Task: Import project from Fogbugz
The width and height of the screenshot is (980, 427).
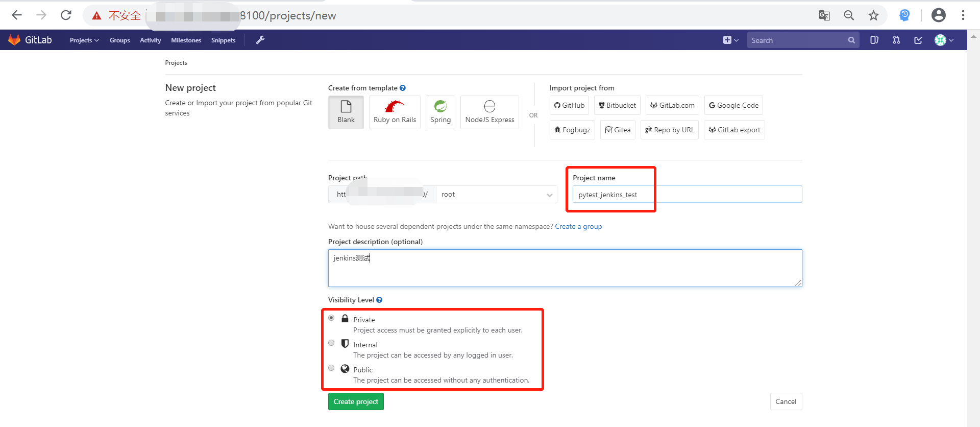Action: [x=572, y=130]
